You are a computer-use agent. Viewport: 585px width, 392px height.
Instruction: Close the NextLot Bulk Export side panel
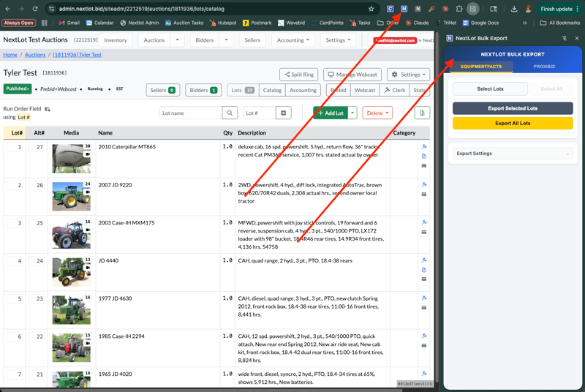pyautogui.click(x=577, y=38)
